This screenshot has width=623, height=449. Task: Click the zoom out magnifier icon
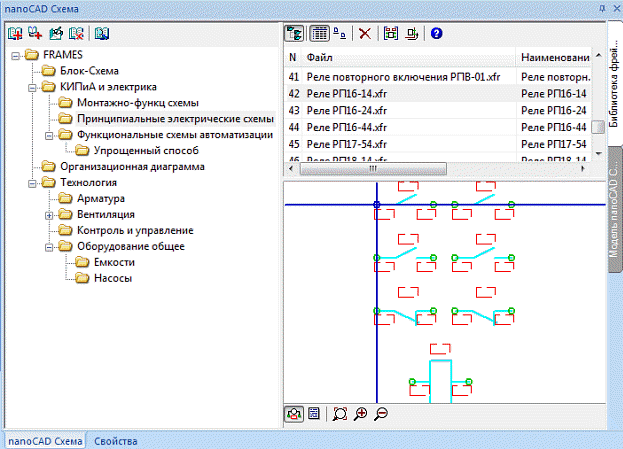pyautogui.click(x=381, y=414)
